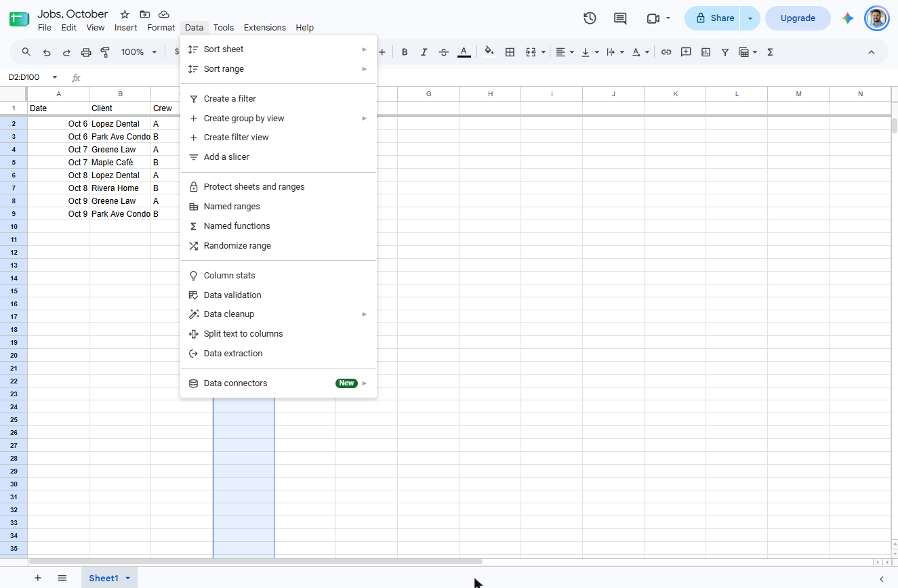
Task: Show all comments panel
Action: click(620, 18)
